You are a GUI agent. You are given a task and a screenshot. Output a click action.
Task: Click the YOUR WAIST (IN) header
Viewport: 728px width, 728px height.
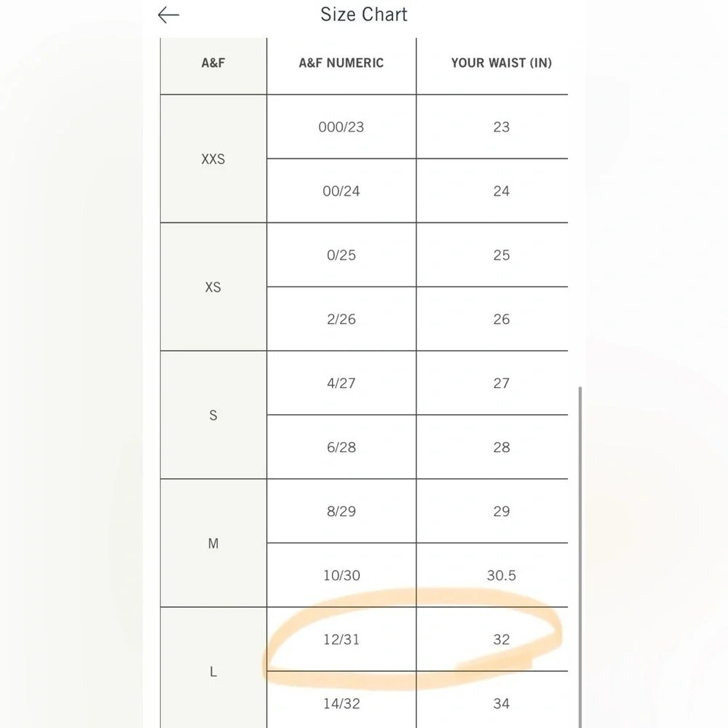501,63
